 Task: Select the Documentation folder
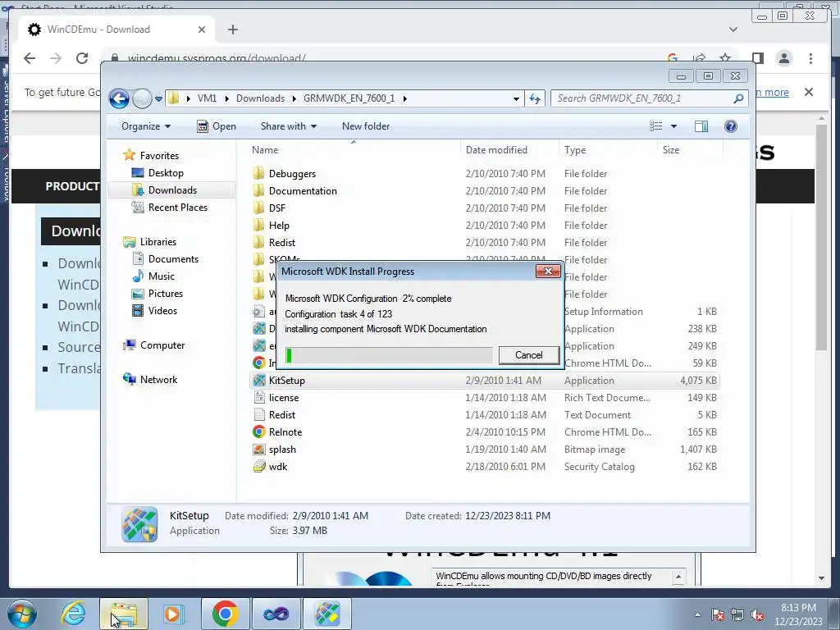pyautogui.click(x=303, y=190)
